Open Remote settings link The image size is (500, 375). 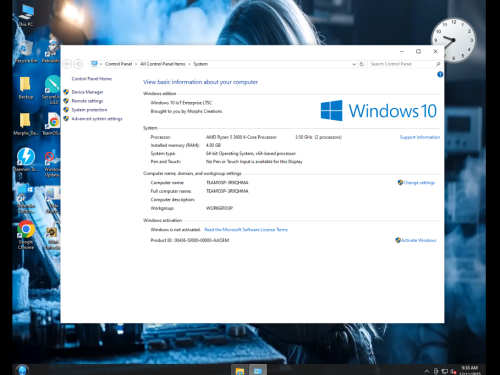point(87,101)
